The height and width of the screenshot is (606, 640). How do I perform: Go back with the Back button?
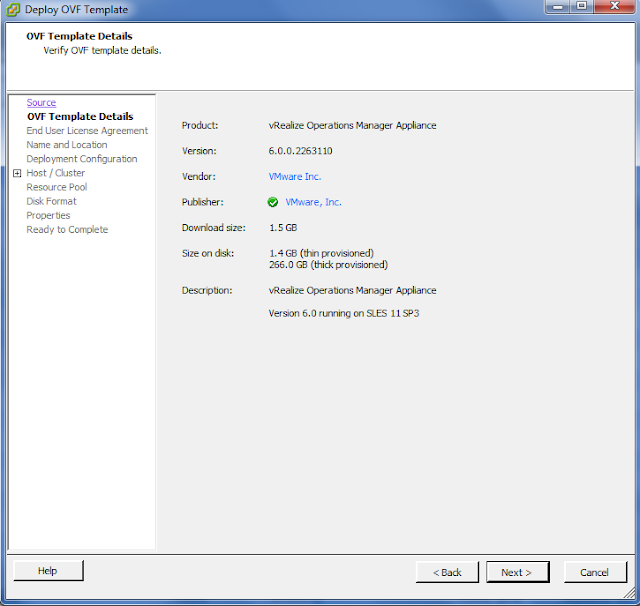tap(447, 572)
